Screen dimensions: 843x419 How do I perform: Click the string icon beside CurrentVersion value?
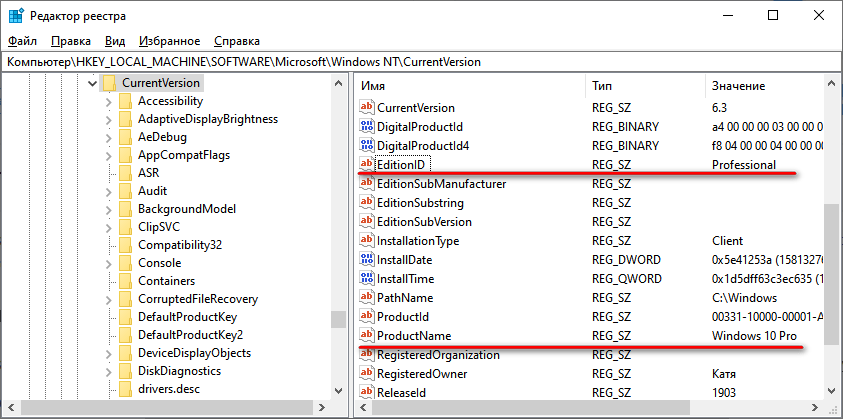click(x=367, y=107)
